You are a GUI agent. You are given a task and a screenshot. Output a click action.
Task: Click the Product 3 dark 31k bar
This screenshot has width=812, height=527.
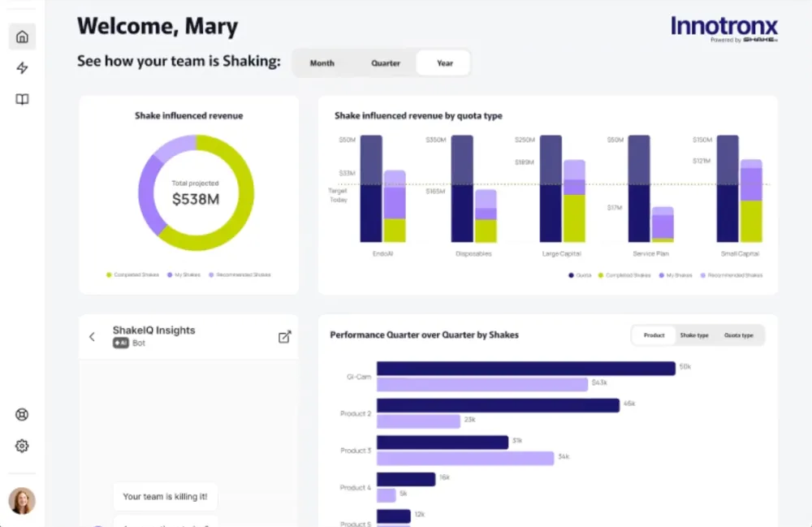point(443,442)
